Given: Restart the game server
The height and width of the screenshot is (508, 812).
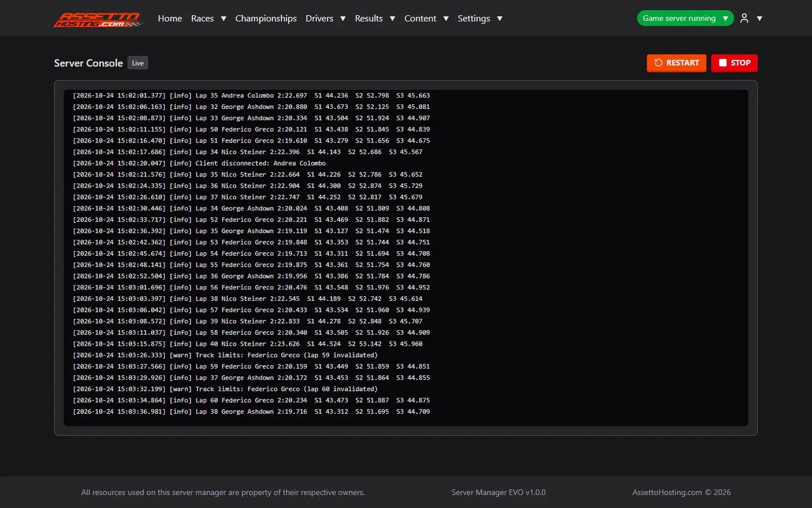Looking at the screenshot, I should click(676, 63).
